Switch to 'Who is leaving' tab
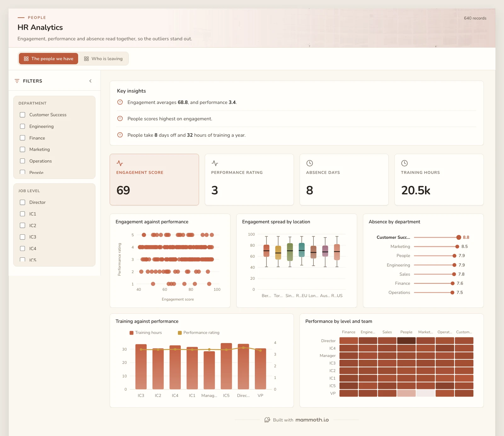This screenshot has height=436, width=504. [103, 59]
